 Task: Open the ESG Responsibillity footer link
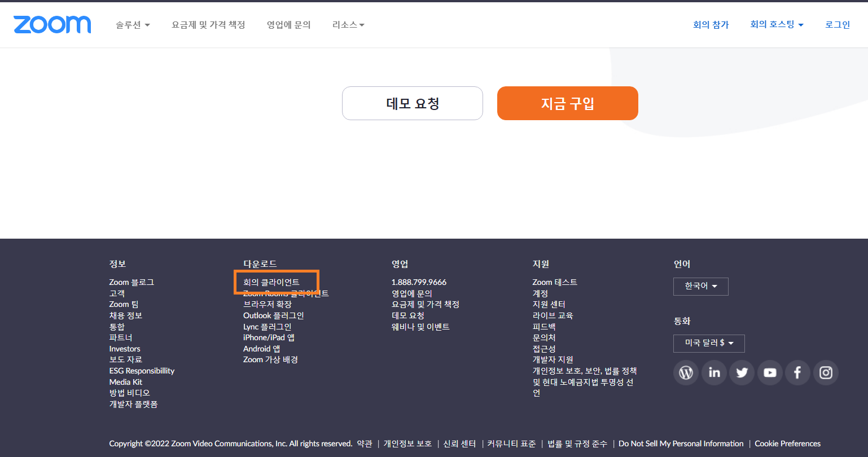(x=142, y=371)
